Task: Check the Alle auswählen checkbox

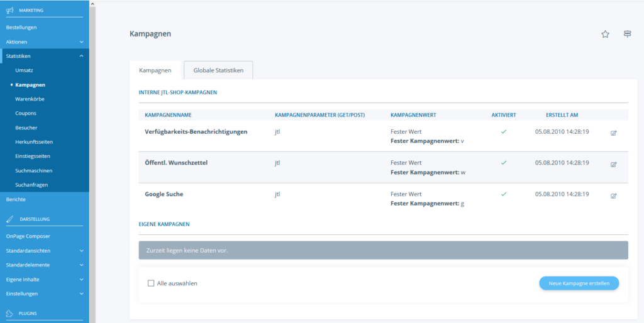Action: [x=151, y=283]
